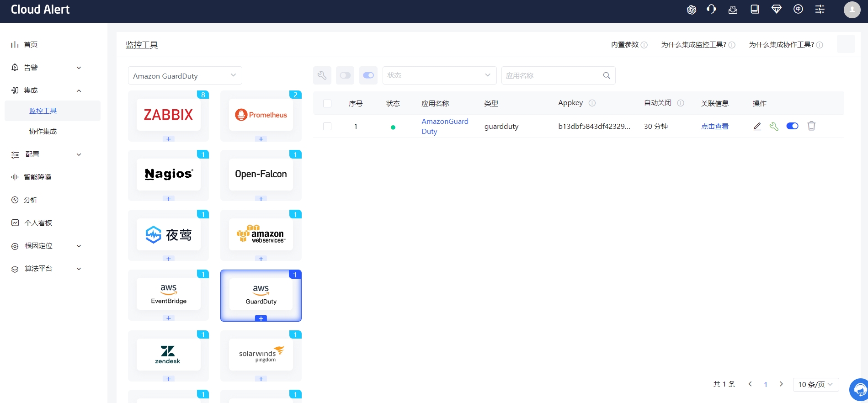Open the 10 条/页 page size dropdown
The width and height of the screenshot is (868, 403).
tap(816, 384)
